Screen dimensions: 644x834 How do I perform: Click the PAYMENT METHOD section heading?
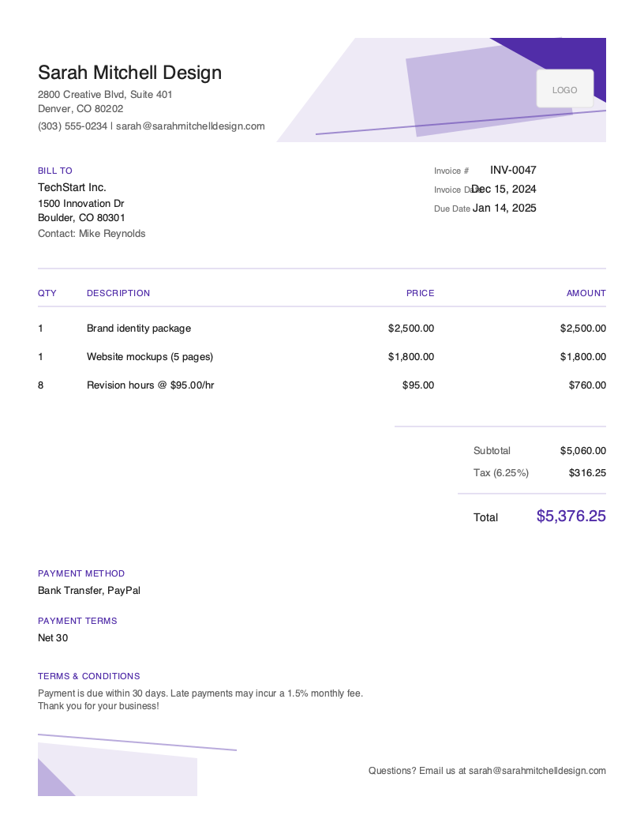click(81, 573)
